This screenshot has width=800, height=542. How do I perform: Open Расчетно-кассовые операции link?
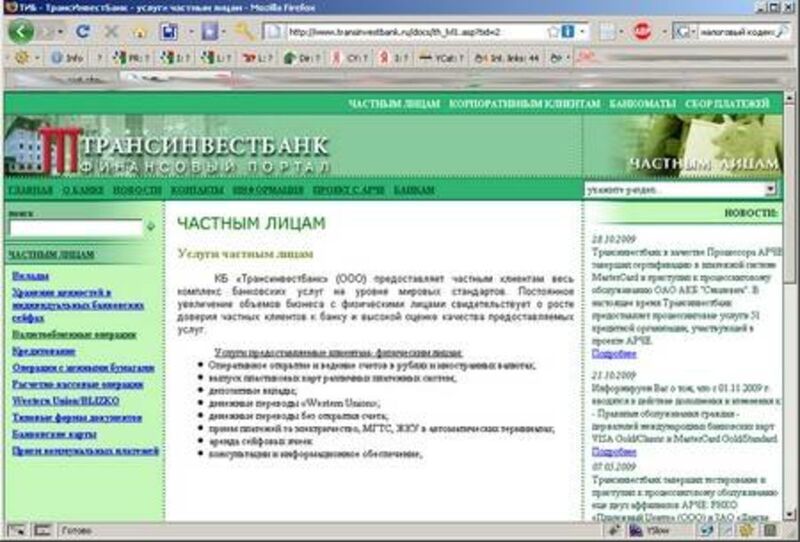click(78, 384)
